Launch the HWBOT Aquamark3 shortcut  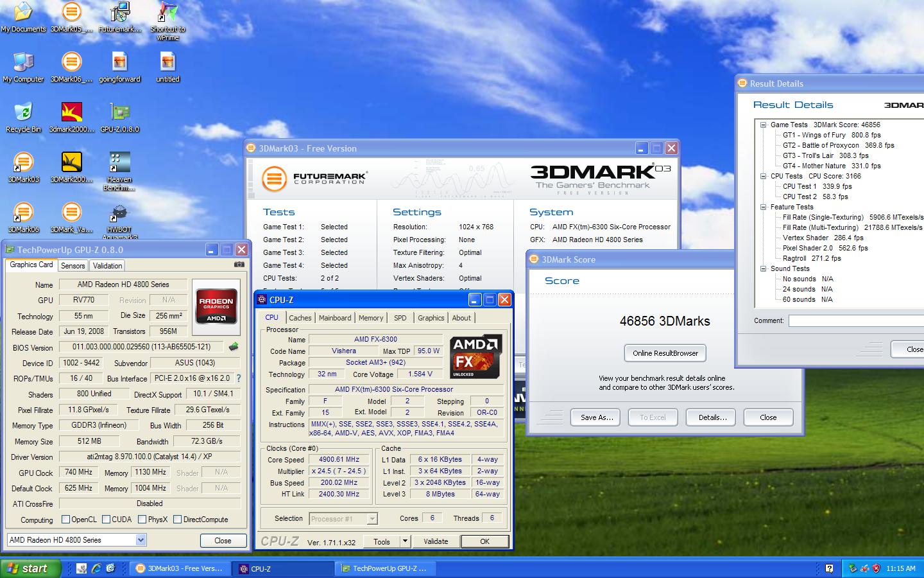(119, 221)
